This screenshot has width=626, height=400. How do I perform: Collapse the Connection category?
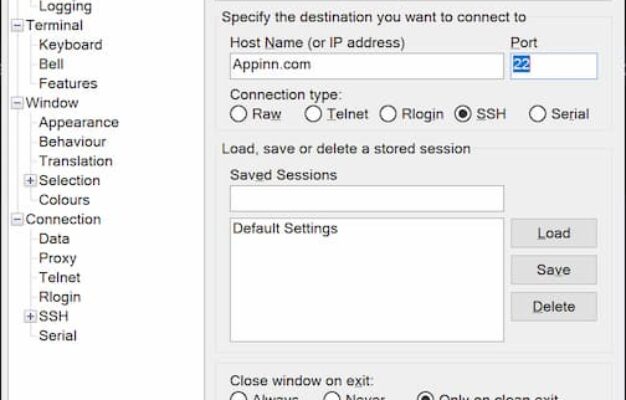pyautogui.click(x=16, y=220)
